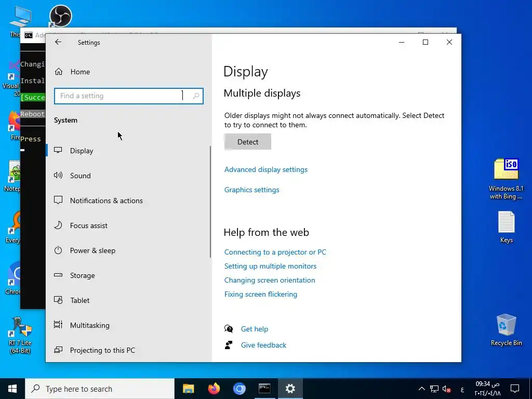Minimize the Settings window
The width and height of the screenshot is (532, 399).
(402, 42)
